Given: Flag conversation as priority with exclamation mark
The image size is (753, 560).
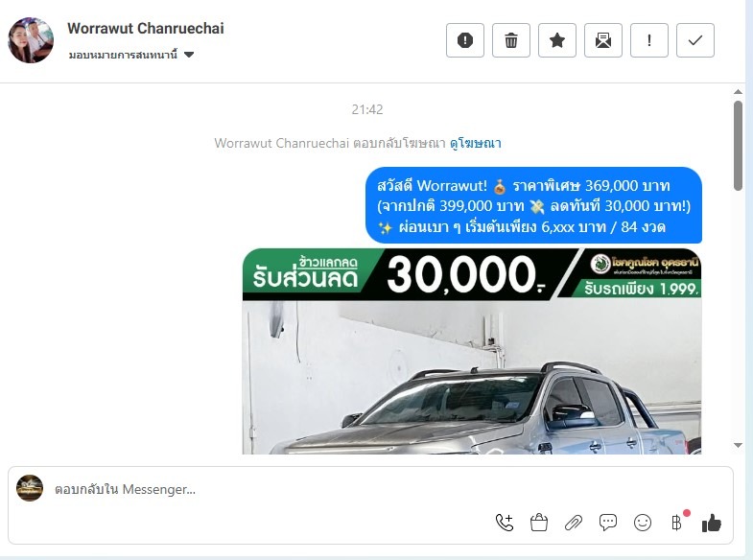Looking at the screenshot, I should [x=649, y=40].
